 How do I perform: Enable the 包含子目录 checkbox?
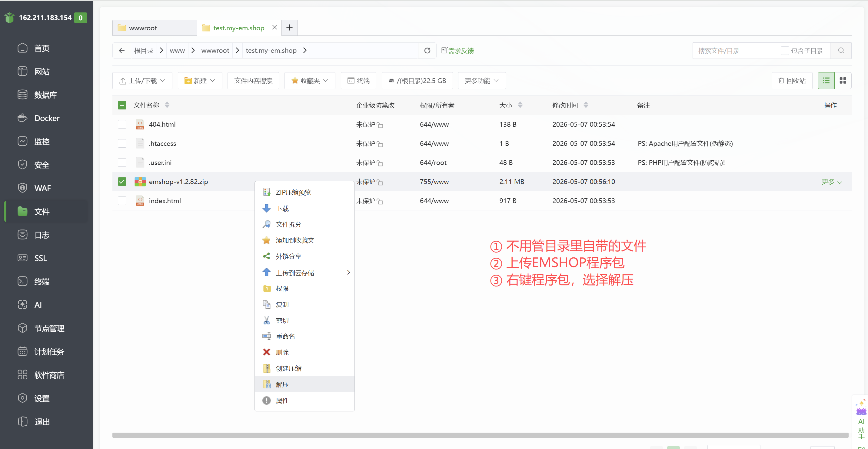[x=785, y=51]
